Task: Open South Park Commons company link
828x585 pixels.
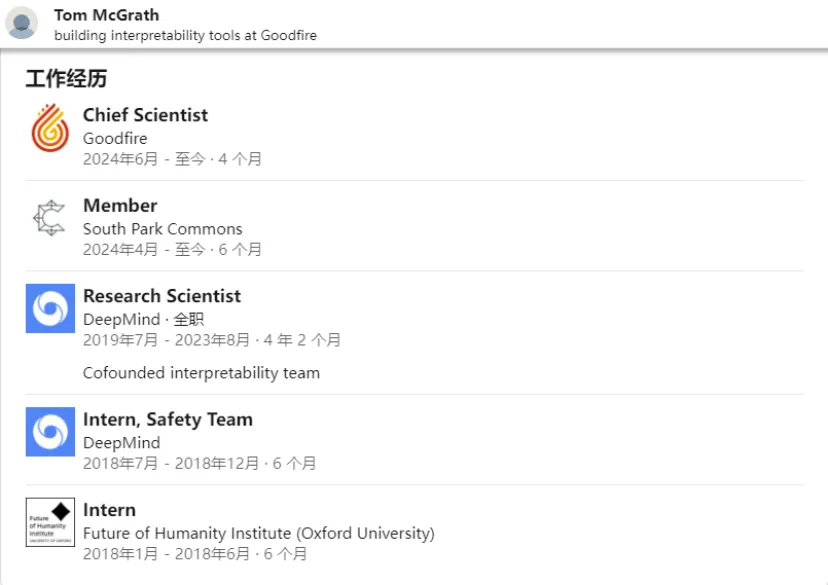Action: coord(163,229)
